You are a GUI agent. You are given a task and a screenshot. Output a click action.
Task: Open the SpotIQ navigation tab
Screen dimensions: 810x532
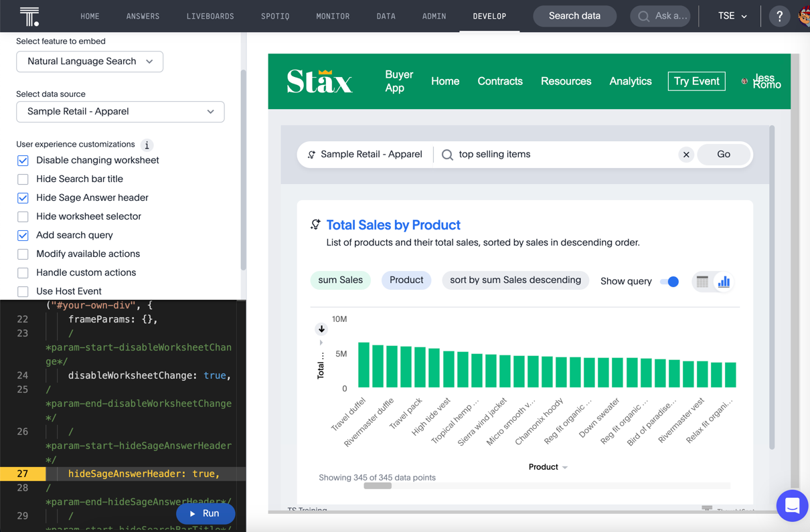tap(275, 16)
